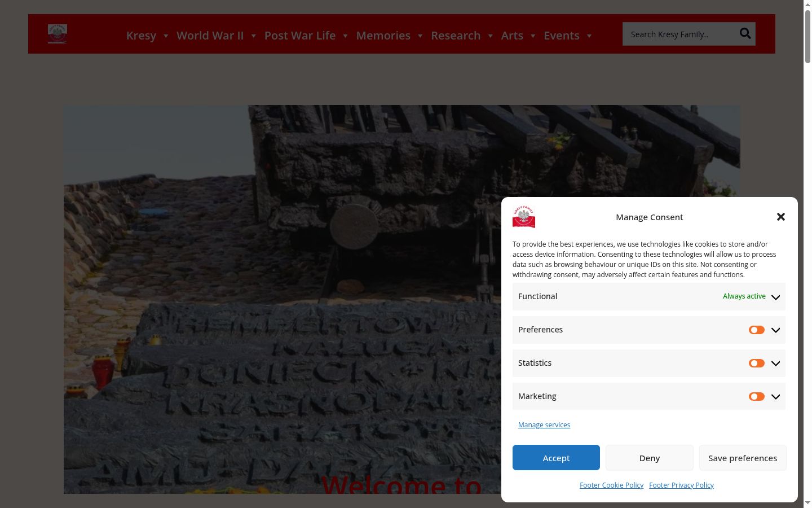Open the Research menu
812x508 pixels.
[x=462, y=35]
